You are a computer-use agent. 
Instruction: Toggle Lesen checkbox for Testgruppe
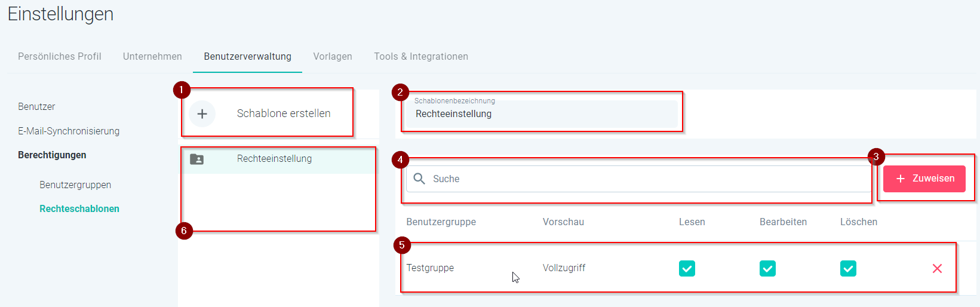coord(687,269)
